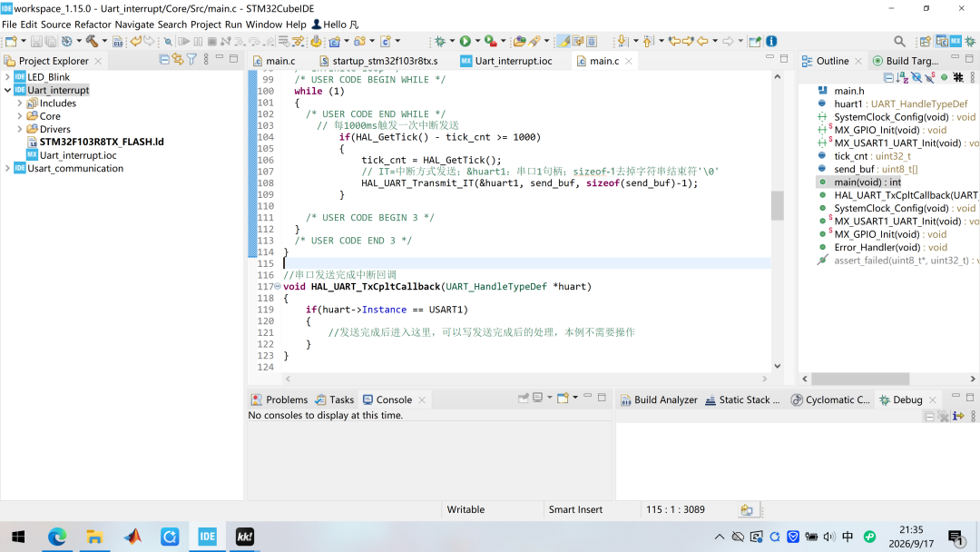The height and width of the screenshot is (552, 980).
Task: Open the dropdown arrow beside Run button
Action: pyautogui.click(x=478, y=41)
